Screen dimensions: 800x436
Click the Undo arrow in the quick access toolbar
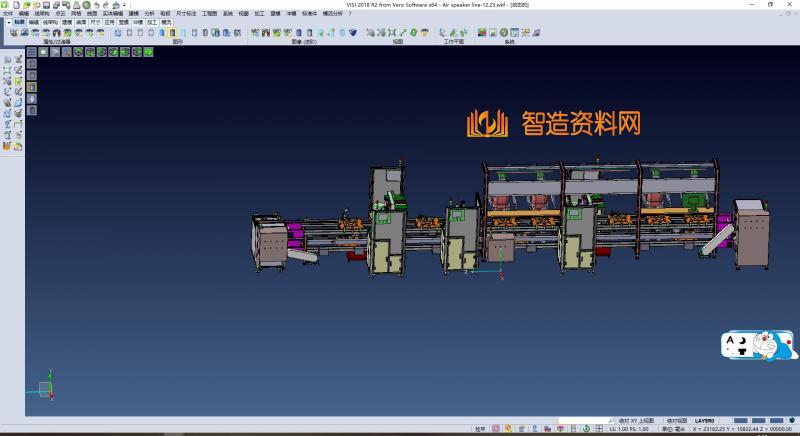pyautogui.click(x=97, y=5)
